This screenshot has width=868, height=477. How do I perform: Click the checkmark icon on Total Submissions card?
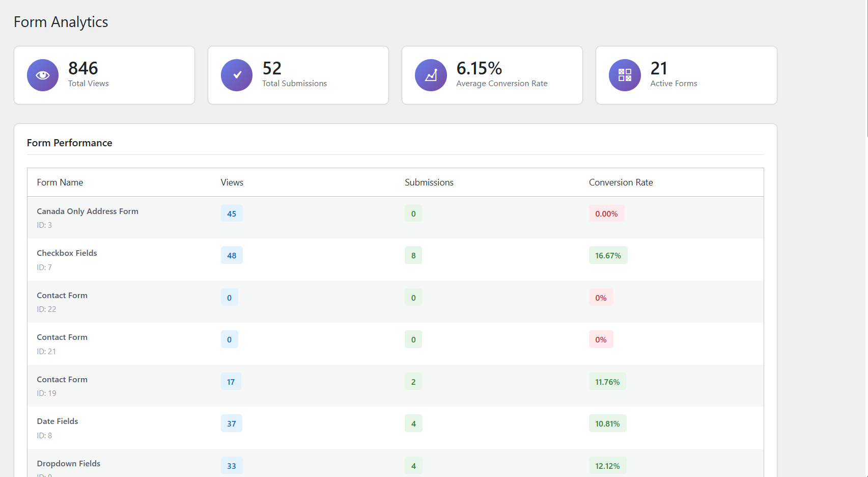(237, 75)
